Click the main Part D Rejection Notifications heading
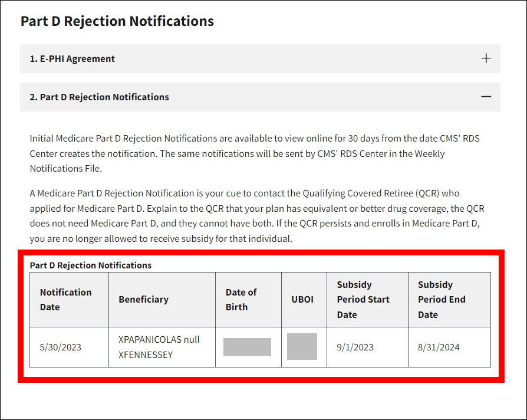This screenshot has height=420, width=527. coord(117,22)
